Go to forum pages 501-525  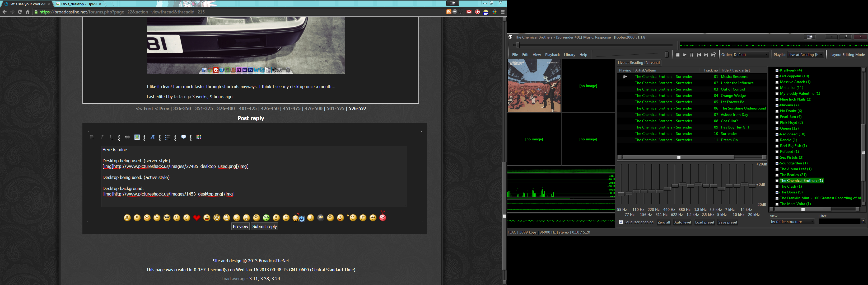coord(335,108)
